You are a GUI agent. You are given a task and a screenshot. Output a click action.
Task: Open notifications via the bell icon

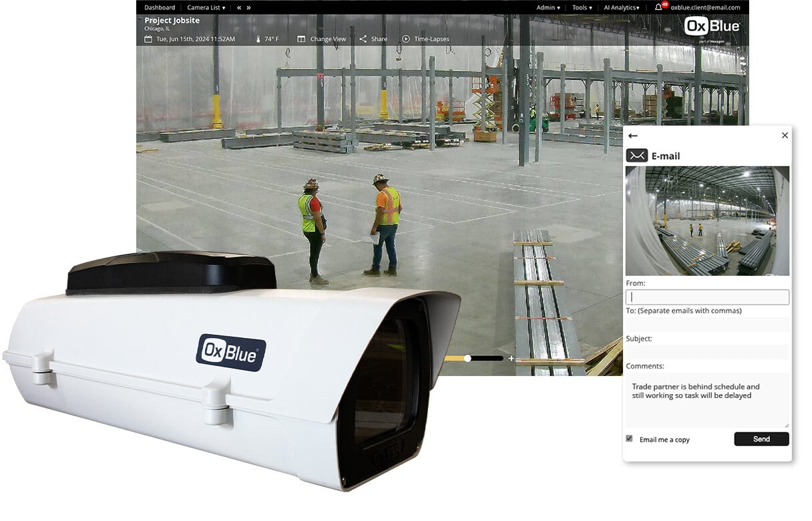click(660, 7)
